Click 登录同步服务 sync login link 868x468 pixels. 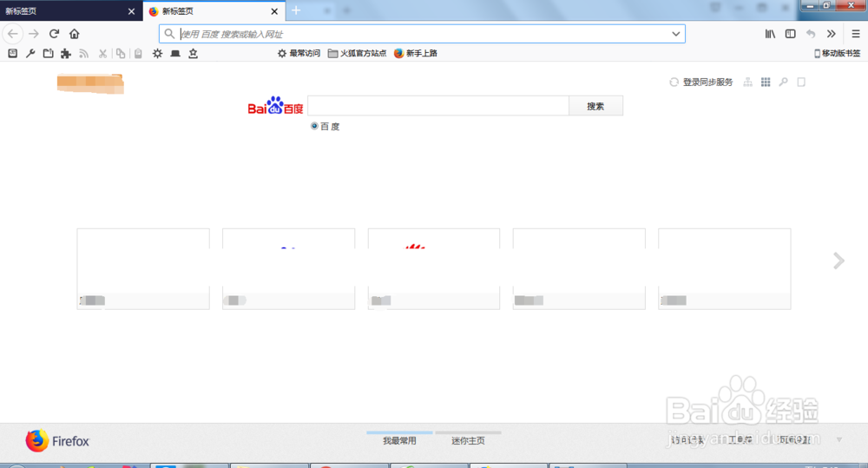coord(707,82)
